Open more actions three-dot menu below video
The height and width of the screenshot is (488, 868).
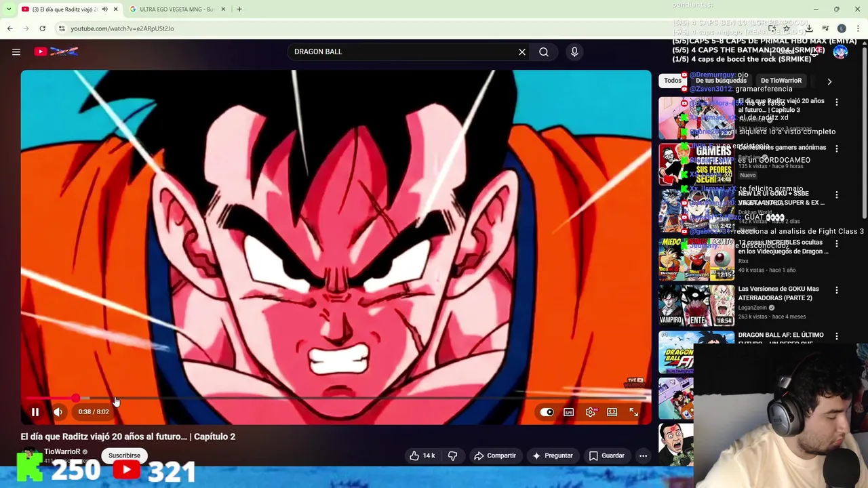coord(643,455)
